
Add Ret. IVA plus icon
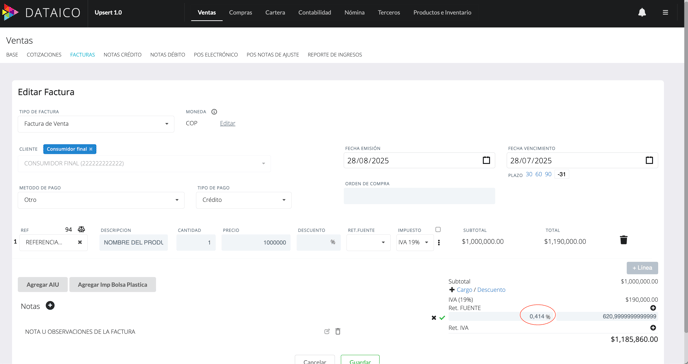pyautogui.click(x=653, y=328)
